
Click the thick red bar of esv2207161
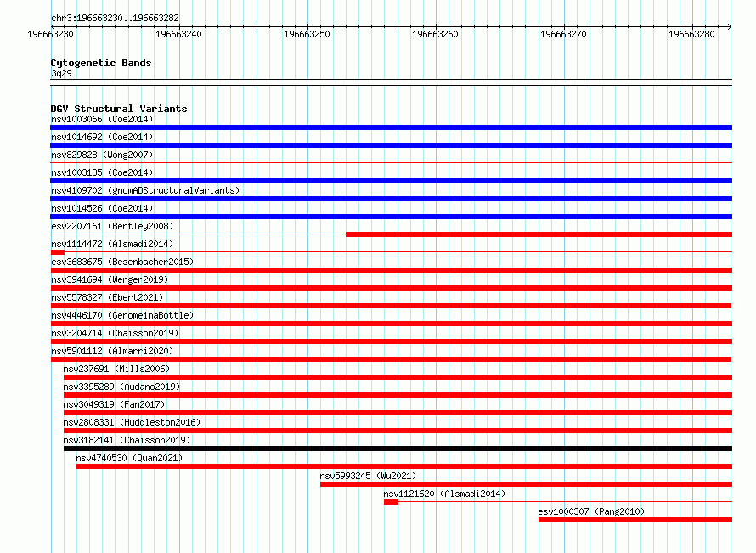pyautogui.click(x=539, y=234)
